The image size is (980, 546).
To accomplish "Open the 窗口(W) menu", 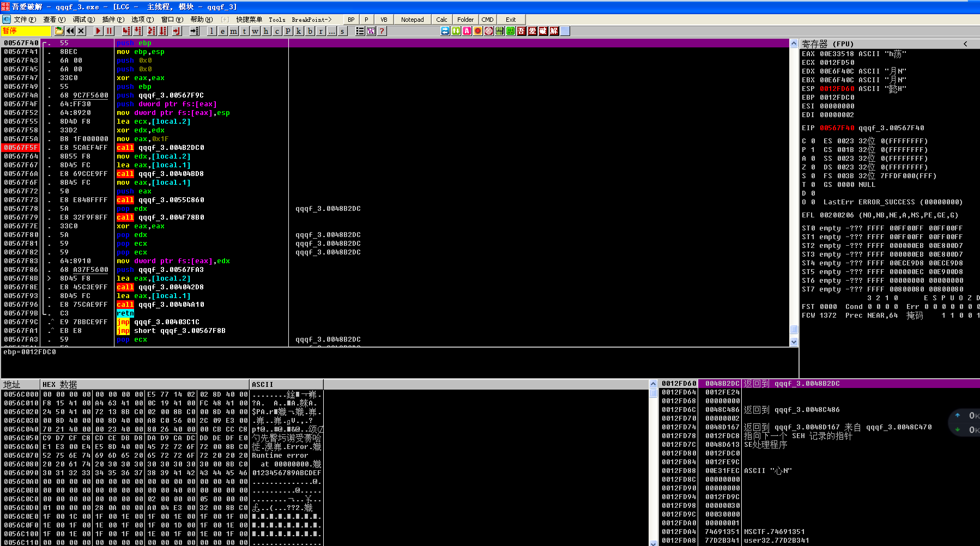I will click(x=172, y=20).
